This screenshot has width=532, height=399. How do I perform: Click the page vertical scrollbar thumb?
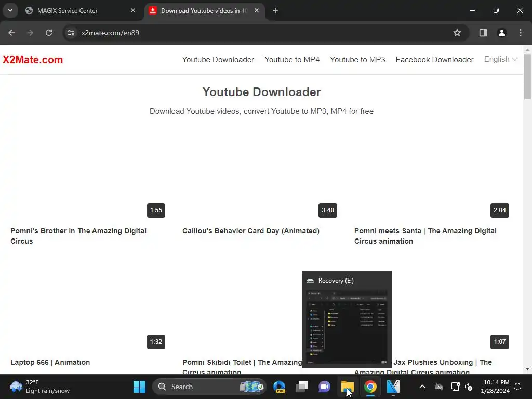[527, 77]
